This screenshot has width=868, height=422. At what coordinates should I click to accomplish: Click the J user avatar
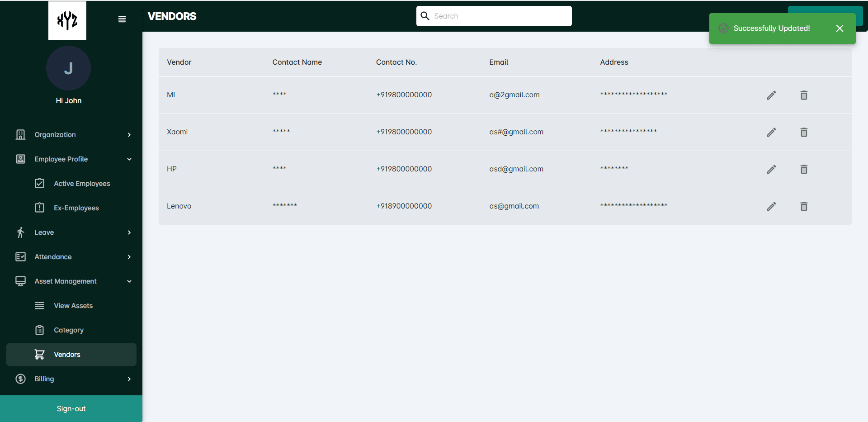[x=68, y=68]
